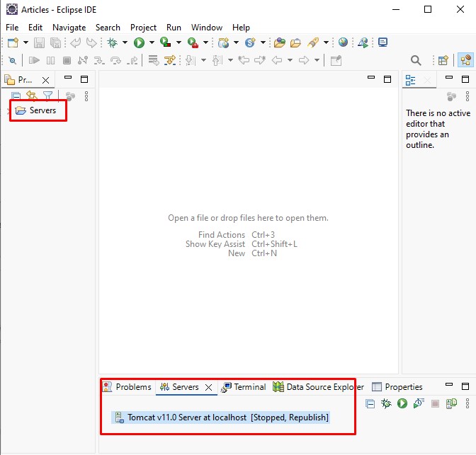Switch to the Java EE perspective icon
The image size is (476, 455).
[465, 60]
